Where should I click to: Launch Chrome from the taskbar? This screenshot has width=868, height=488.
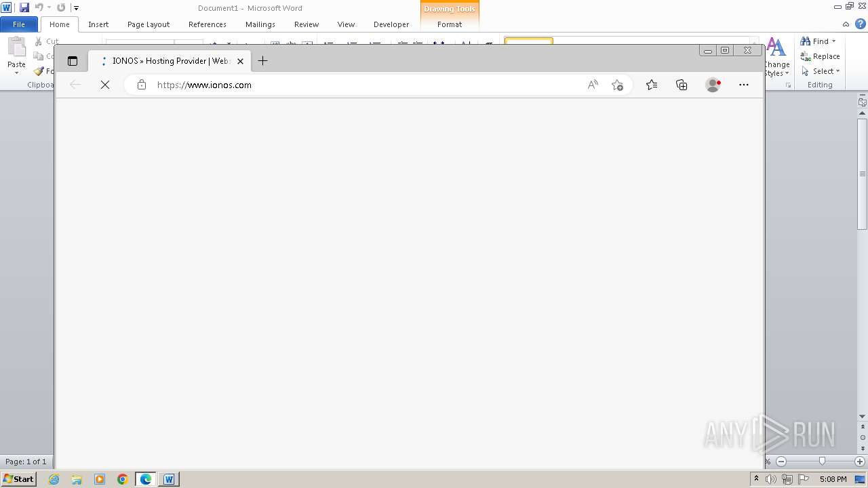123,479
